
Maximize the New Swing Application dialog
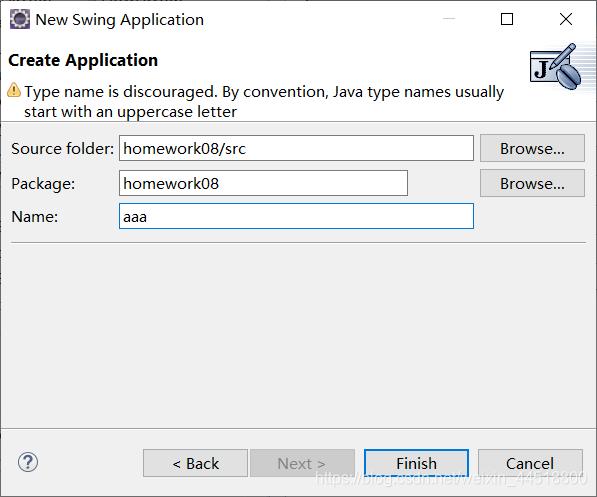(x=507, y=19)
